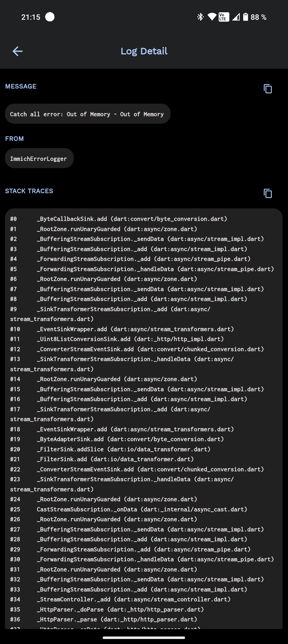Tap the ImmichErrorLogger source chip
The image size is (288, 644).
tap(39, 159)
